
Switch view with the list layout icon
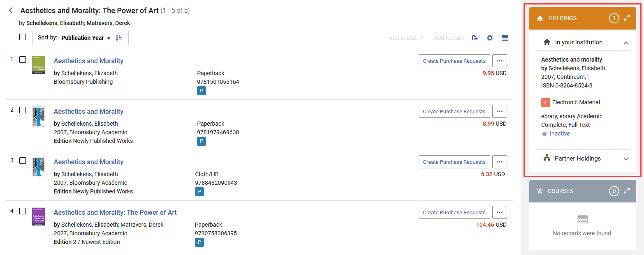tap(505, 38)
